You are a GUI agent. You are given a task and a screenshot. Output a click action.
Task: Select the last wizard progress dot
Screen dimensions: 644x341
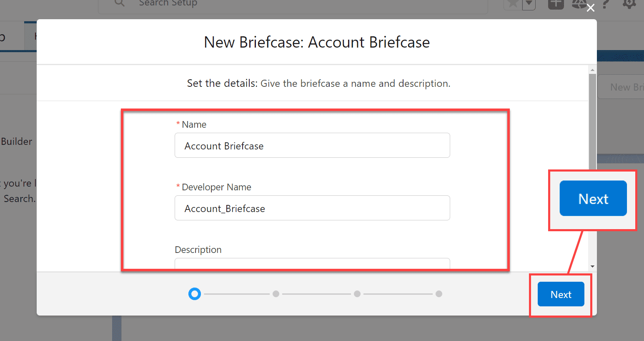[x=439, y=294]
